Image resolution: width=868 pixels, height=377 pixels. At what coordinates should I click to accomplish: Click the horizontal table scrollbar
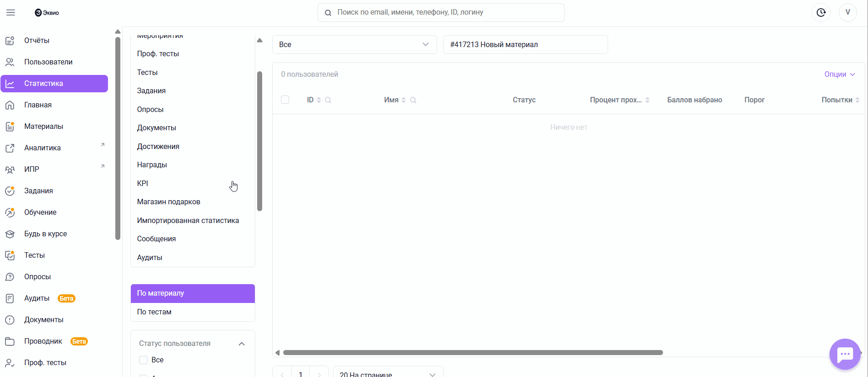pyautogui.click(x=473, y=353)
